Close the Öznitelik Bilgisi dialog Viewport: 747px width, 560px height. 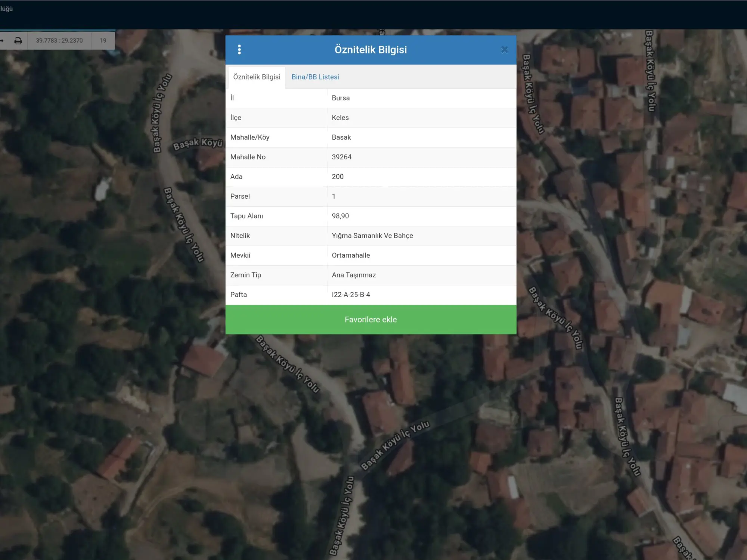click(x=505, y=50)
